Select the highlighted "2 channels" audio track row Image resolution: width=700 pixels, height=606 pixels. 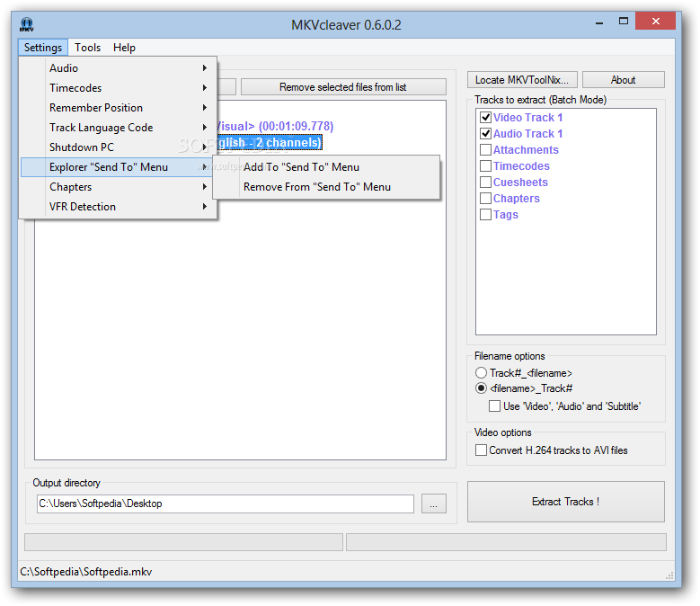coord(270,142)
